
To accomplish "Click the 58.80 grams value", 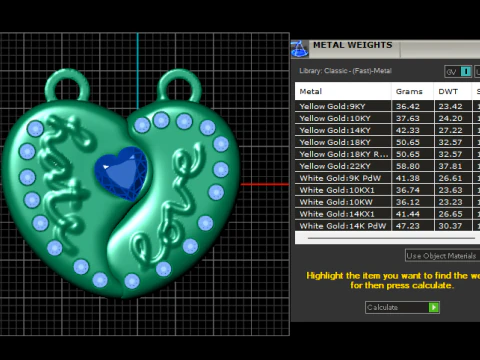I will tap(407, 166).
